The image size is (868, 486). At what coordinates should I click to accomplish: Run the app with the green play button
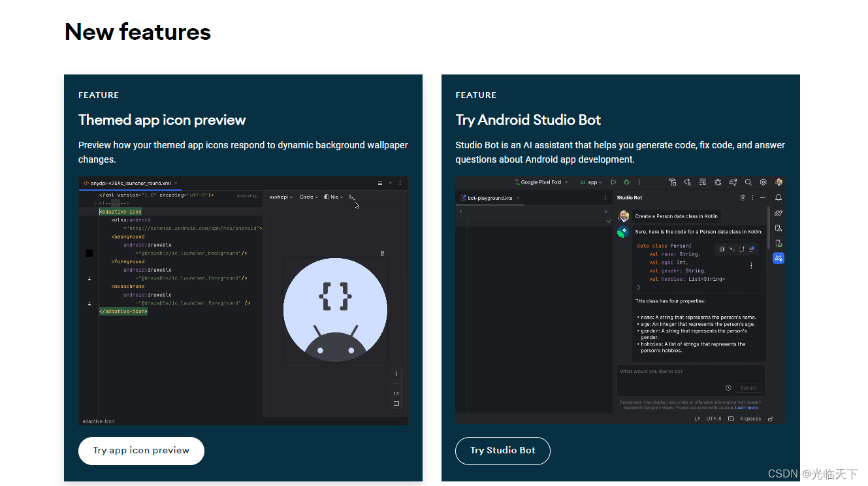[x=614, y=182]
